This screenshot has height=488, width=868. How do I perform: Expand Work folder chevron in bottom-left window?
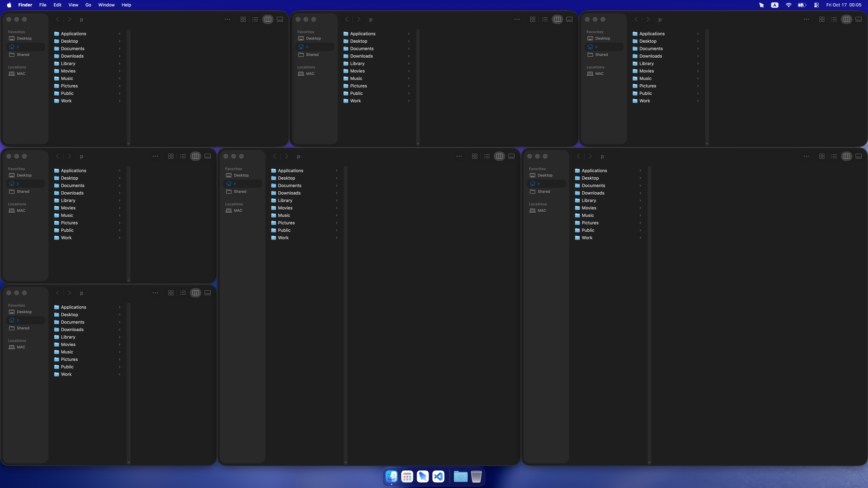click(x=119, y=374)
